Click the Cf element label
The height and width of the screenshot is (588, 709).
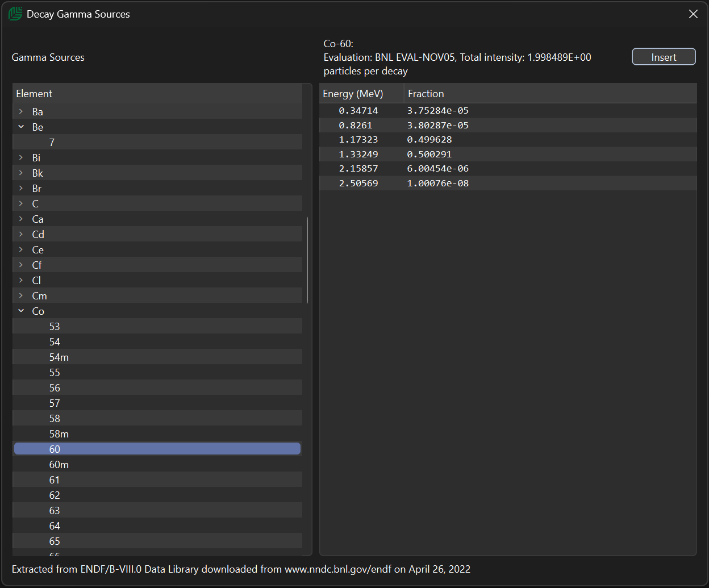(x=37, y=265)
